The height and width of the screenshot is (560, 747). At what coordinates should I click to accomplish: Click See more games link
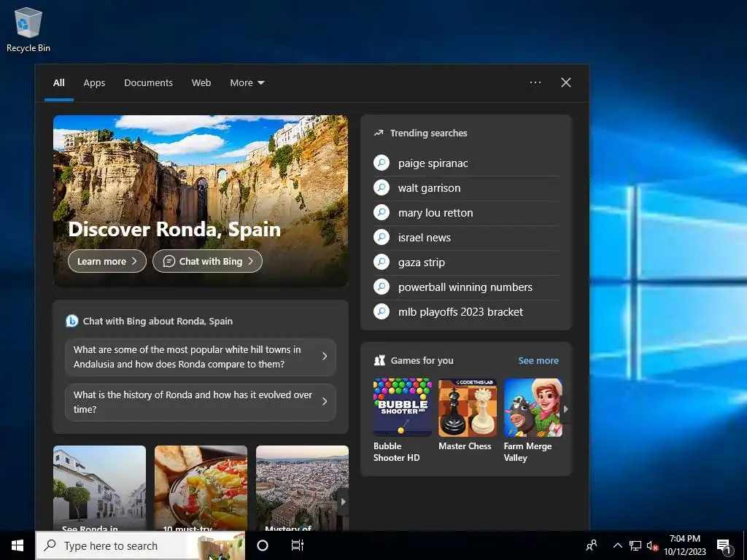538,360
